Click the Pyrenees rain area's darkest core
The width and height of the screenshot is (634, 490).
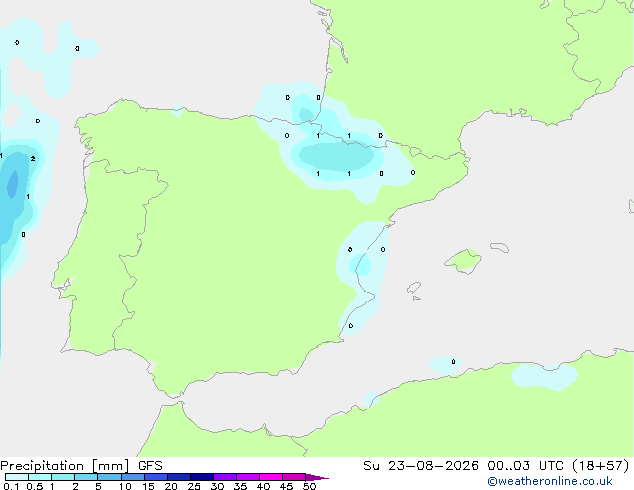[x=336, y=156]
